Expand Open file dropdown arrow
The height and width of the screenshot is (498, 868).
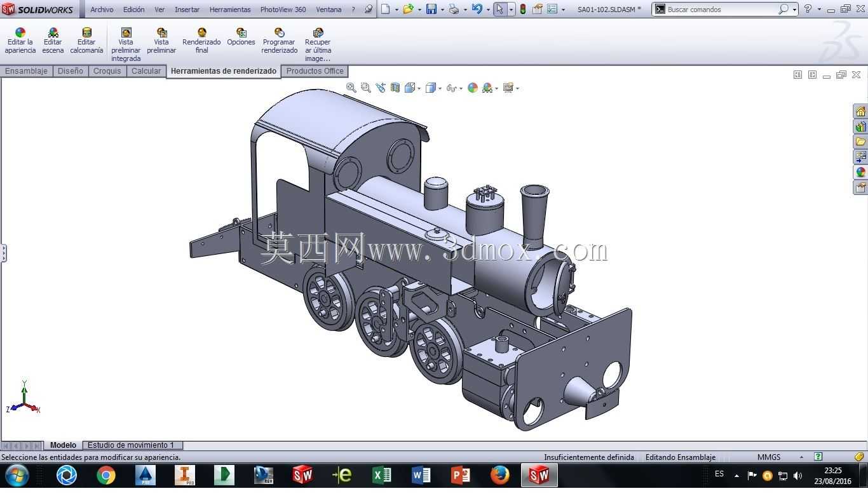[x=419, y=10]
